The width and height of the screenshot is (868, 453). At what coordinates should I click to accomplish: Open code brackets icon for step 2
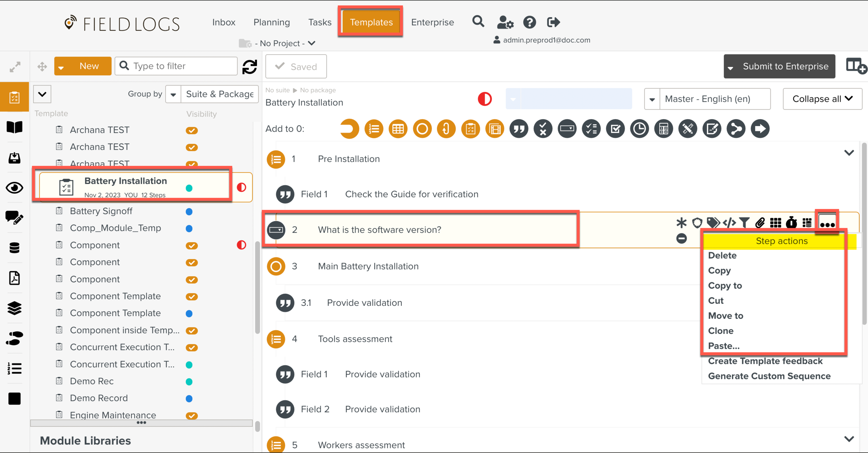729,223
